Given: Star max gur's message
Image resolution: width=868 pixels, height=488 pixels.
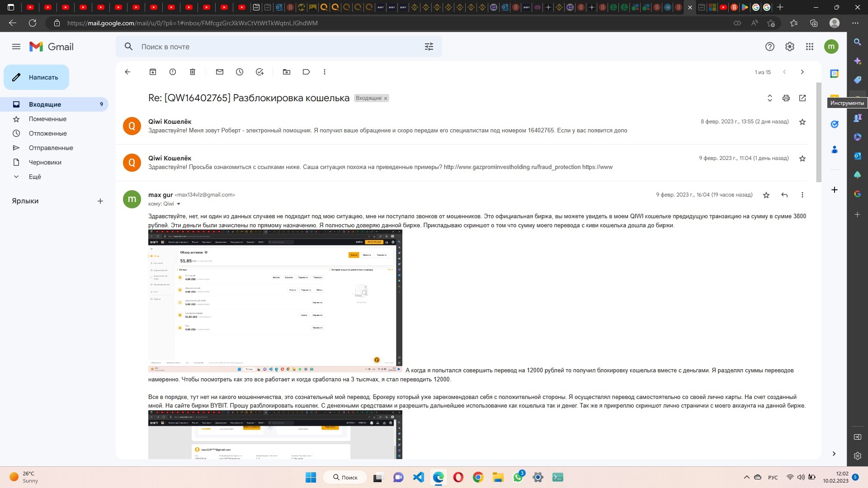Looking at the screenshot, I should click(766, 195).
